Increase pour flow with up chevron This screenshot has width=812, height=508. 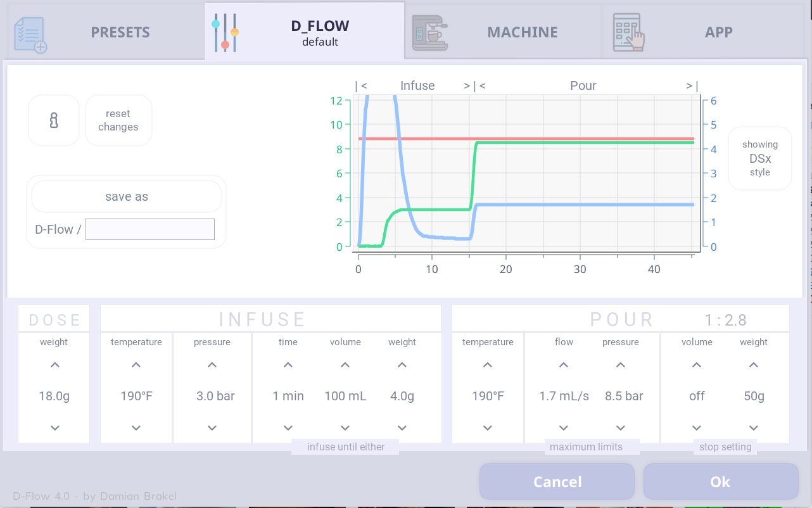click(x=564, y=365)
